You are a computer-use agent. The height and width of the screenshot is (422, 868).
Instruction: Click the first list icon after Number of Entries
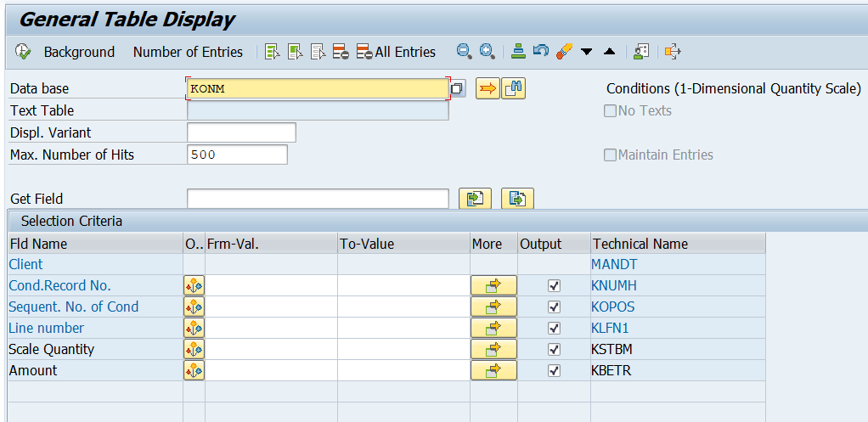point(272,52)
